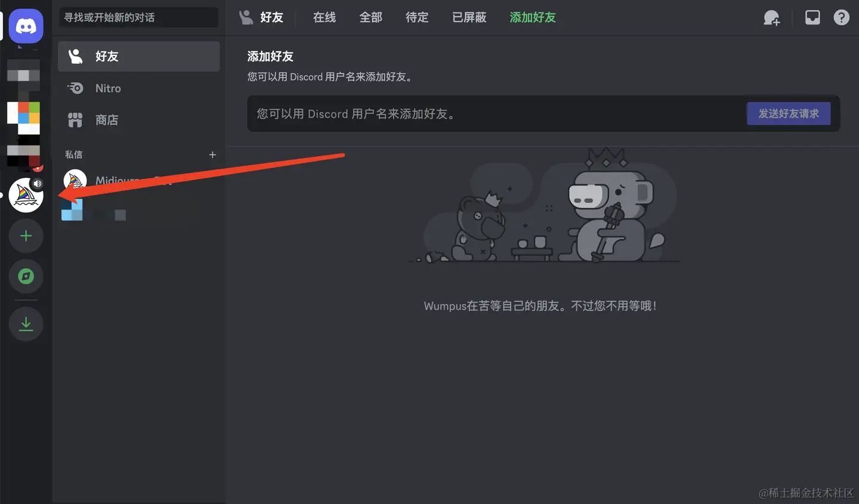Viewport: 859px width, 504px height.
Task: Switch to the 已屏蔽 tab
Action: click(469, 17)
